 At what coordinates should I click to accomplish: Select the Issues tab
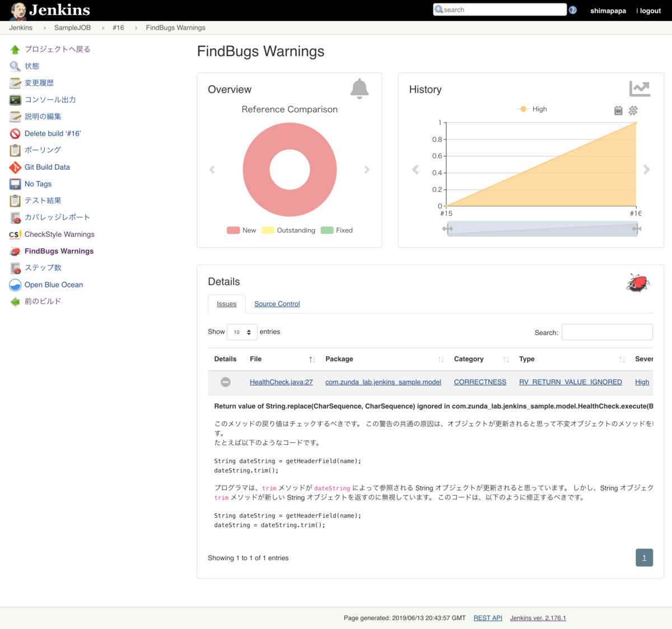227,304
